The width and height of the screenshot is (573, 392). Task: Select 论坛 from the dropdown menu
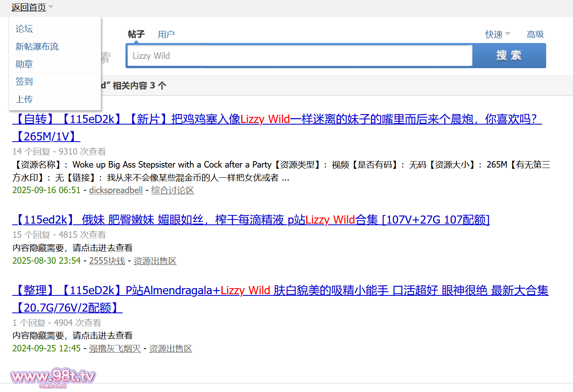(24, 29)
